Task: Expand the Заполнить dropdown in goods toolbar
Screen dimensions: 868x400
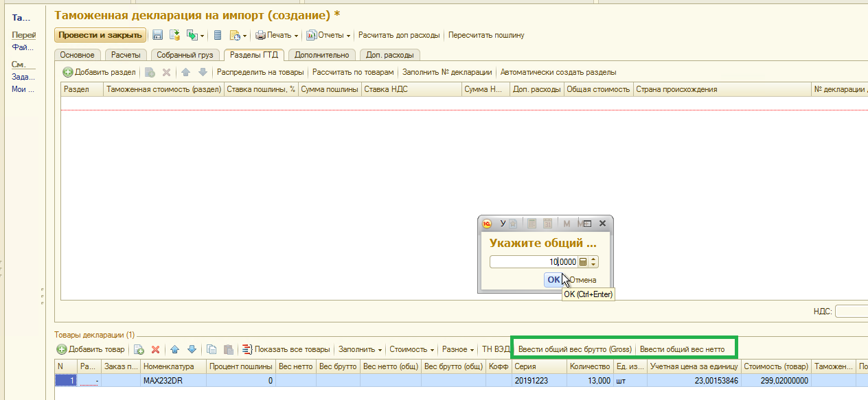Action: pyautogui.click(x=361, y=349)
